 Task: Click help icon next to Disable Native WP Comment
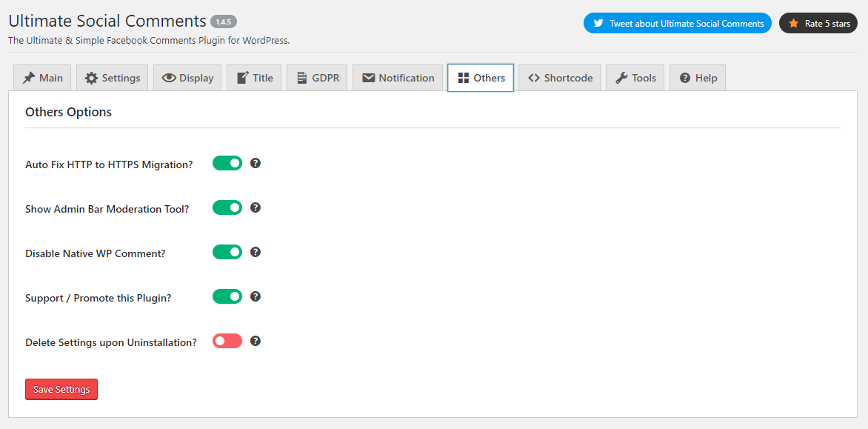256,252
